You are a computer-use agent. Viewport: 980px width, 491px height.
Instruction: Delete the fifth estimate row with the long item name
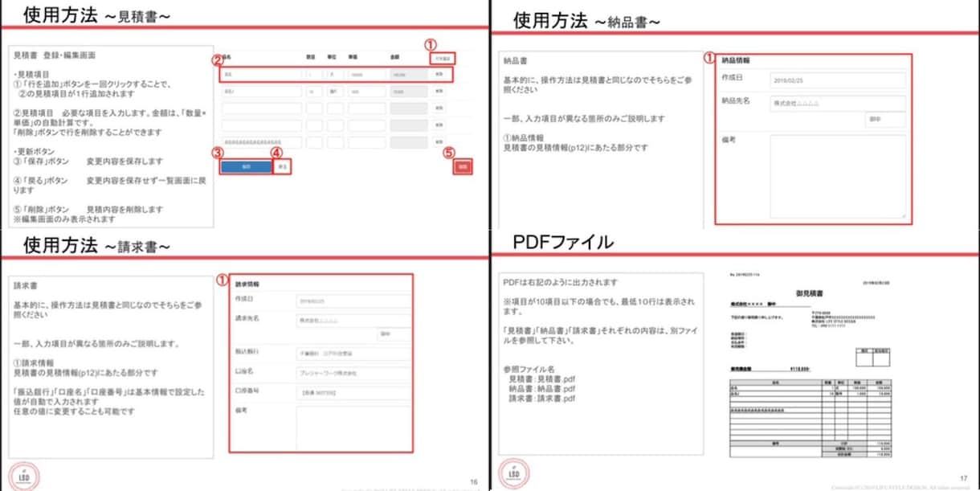(439, 142)
